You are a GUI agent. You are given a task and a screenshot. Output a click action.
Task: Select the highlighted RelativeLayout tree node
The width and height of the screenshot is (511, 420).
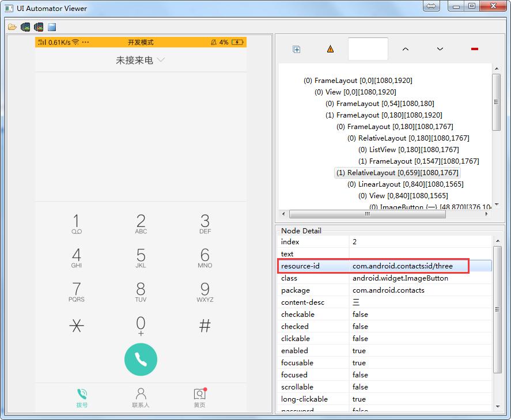(x=398, y=172)
